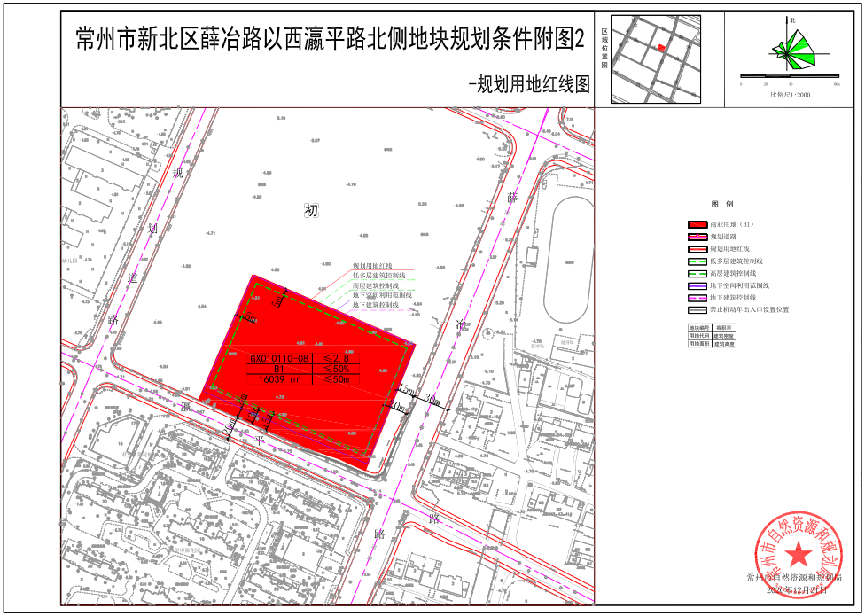The width and height of the screenshot is (865, 616).
Task: Click the building height limit ≤50m
Action: (336, 379)
